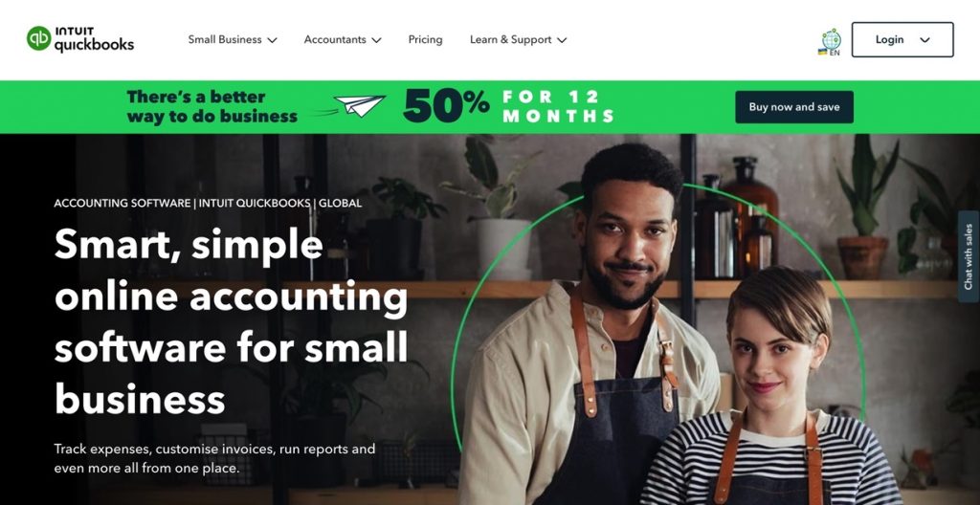
Task: Click Buy now and save button
Action: click(x=793, y=107)
